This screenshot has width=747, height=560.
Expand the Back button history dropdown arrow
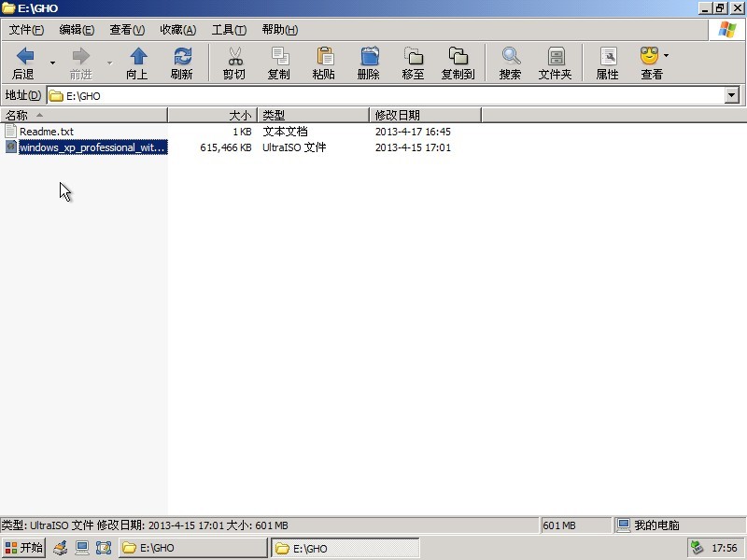click(52, 63)
